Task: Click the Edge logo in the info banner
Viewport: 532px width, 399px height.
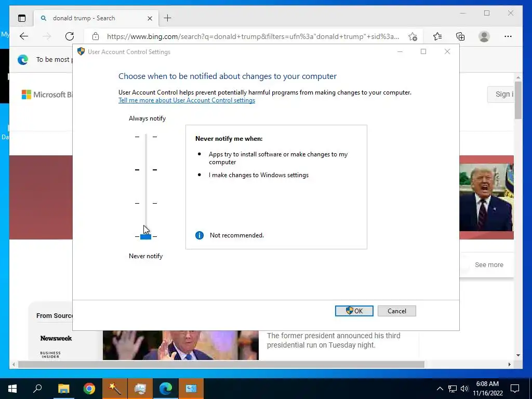Action: pyautogui.click(x=23, y=60)
